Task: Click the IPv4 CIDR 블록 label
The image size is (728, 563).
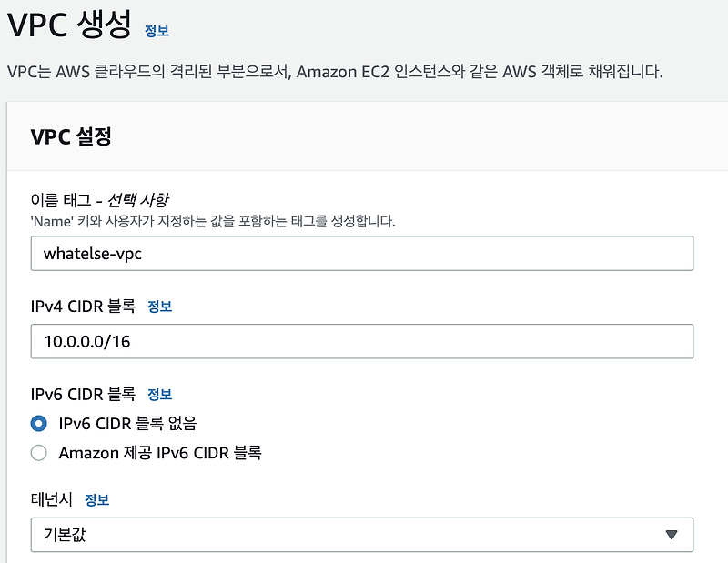Action: coord(82,305)
